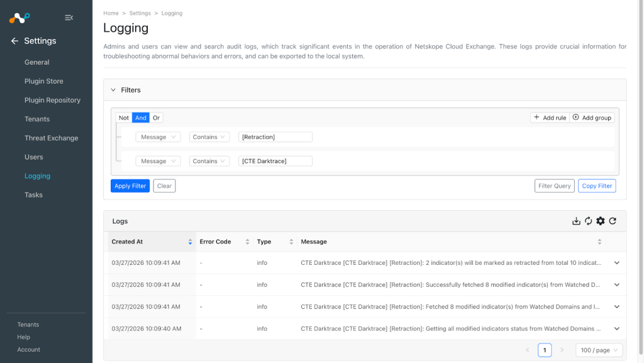644x363 pixels.
Task: Click the Filters section title
Action: (131, 90)
